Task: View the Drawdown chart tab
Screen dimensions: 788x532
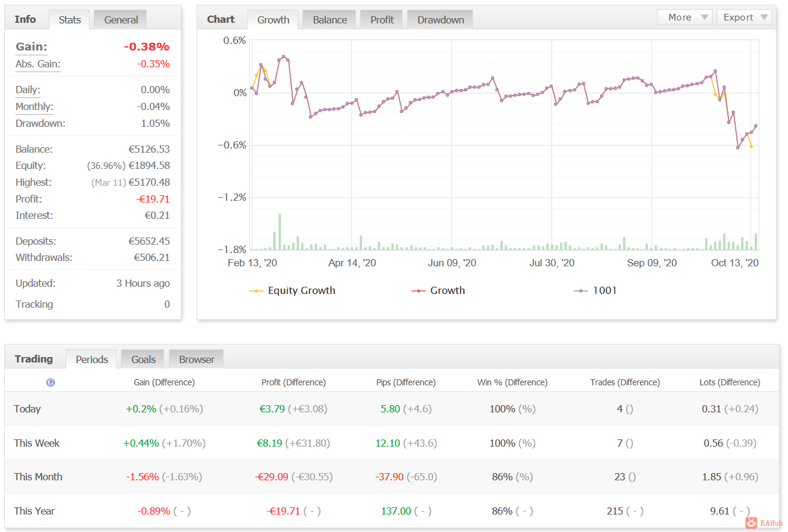Action: point(440,20)
